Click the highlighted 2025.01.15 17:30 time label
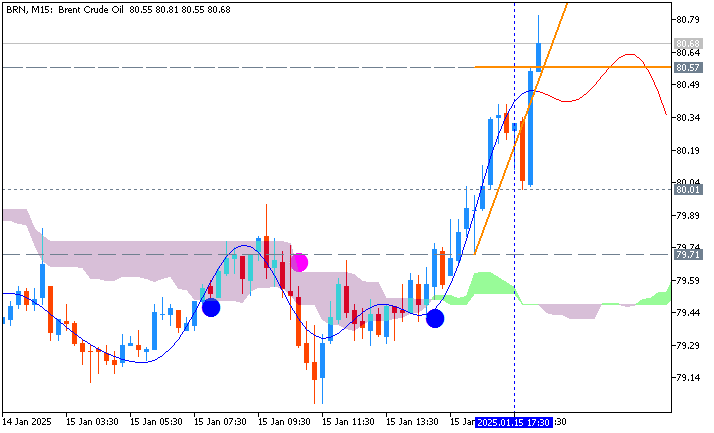 pos(514,422)
